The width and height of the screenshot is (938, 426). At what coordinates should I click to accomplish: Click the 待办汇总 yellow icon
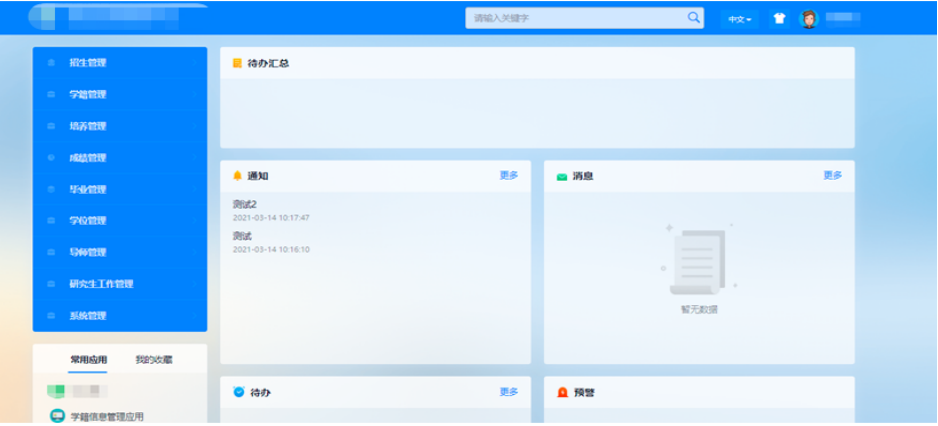coord(237,63)
